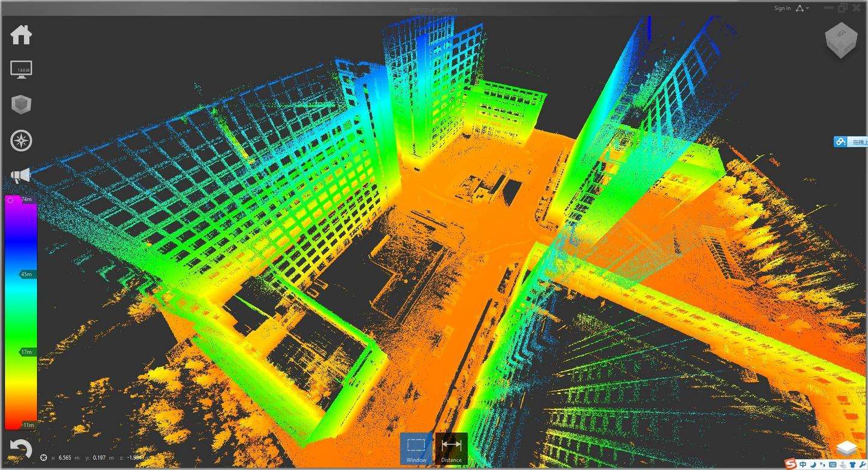Viewport: 868px width, 470px height.
Task: Open the Project Navigator layers icon
Action: click(847, 448)
